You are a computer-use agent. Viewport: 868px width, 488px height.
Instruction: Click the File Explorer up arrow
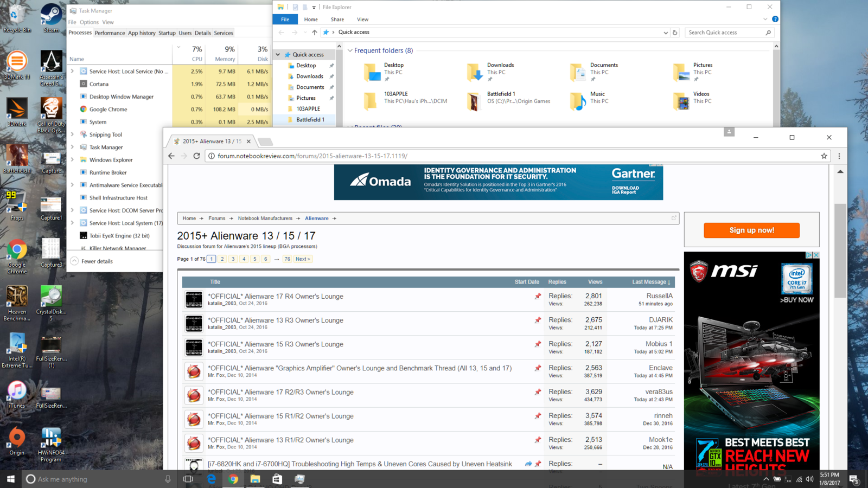(315, 33)
